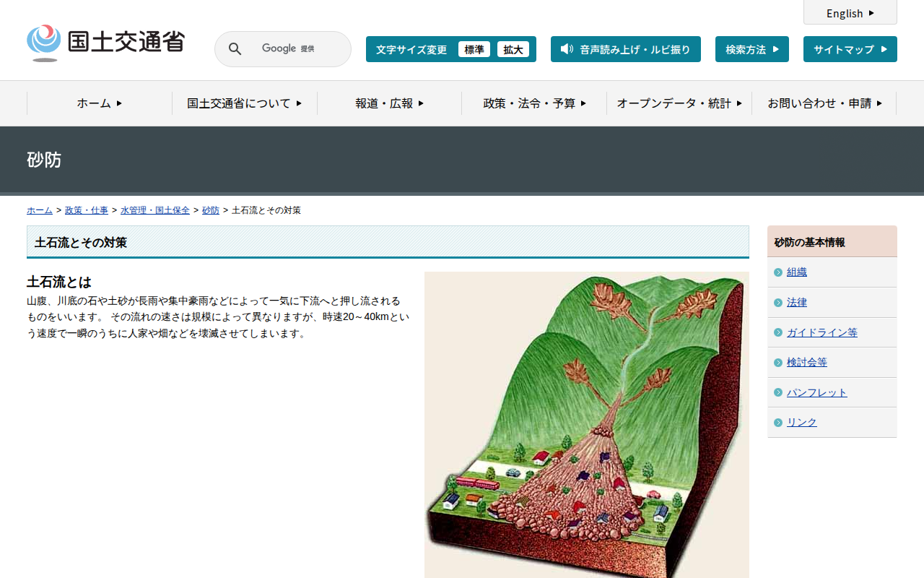Click the 国土交通省 logo

click(x=105, y=43)
